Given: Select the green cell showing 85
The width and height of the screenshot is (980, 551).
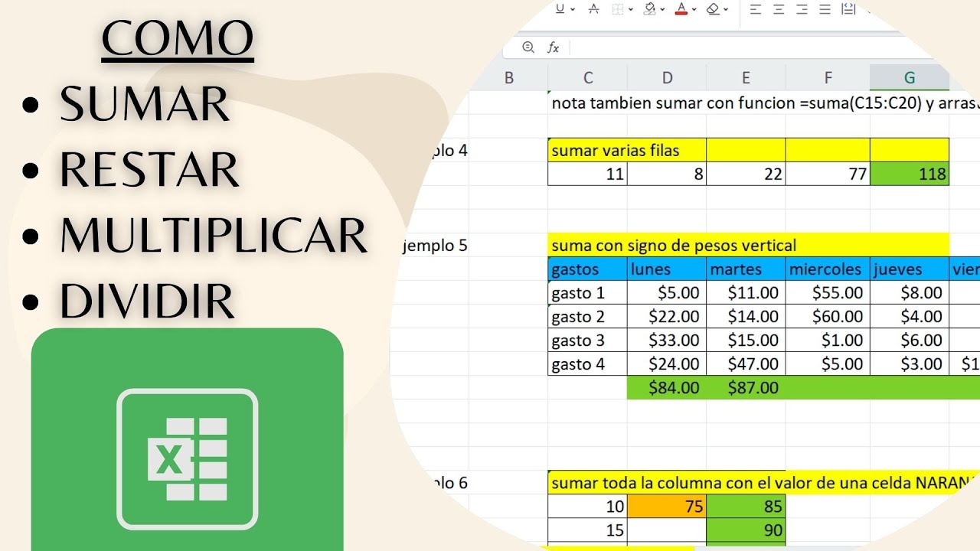Looking at the screenshot, I should click(746, 506).
